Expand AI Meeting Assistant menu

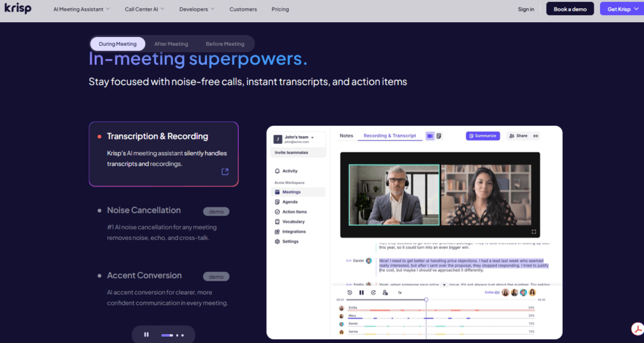pyautogui.click(x=81, y=9)
